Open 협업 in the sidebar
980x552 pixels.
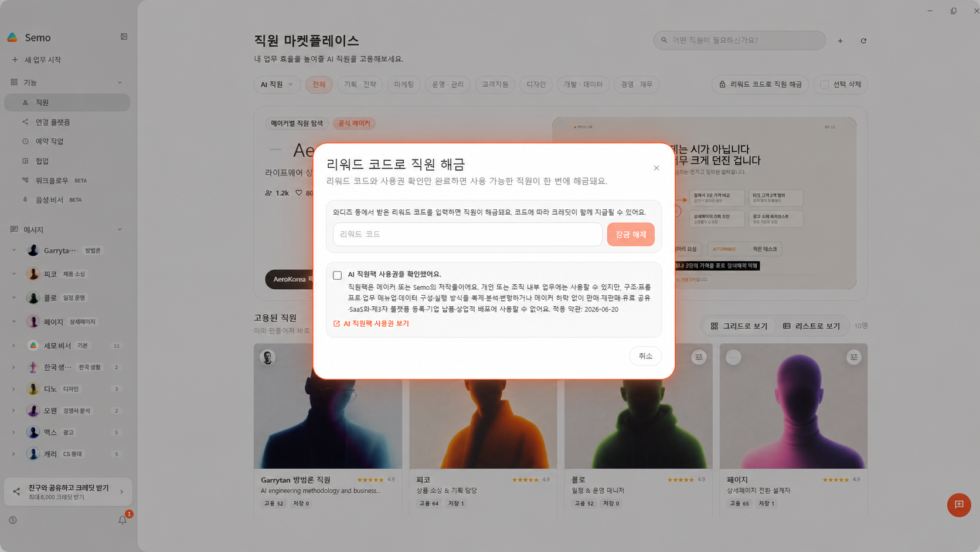[67, 161]
